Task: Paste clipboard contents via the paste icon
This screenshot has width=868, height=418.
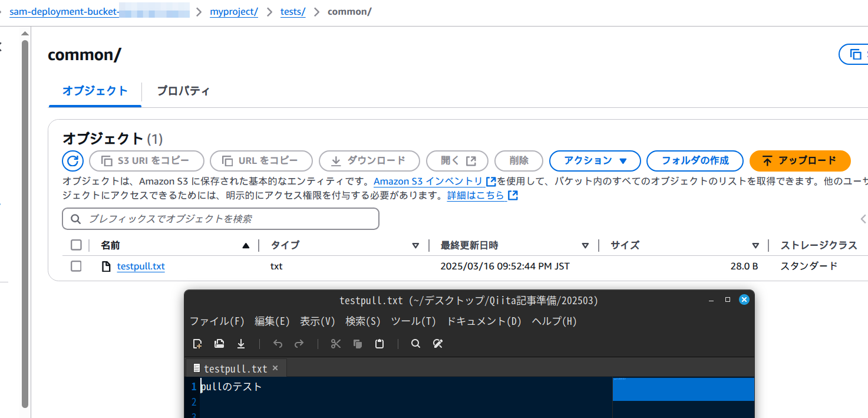Action: 379,343
